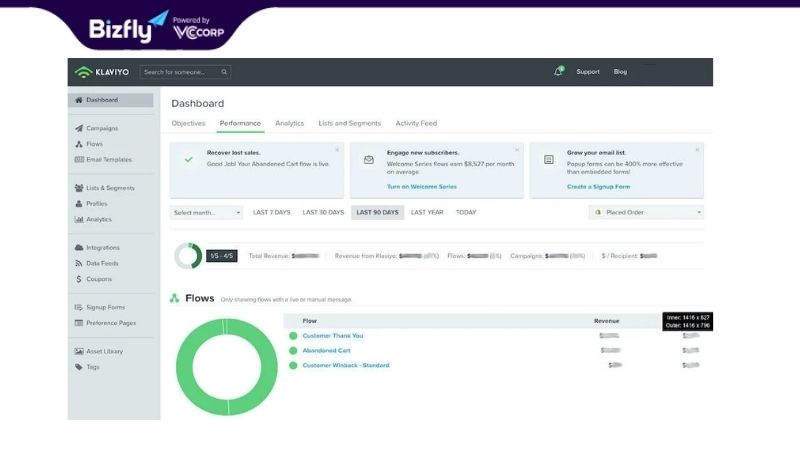
Task: Click the Flow column header
Action: click(310, 321)
